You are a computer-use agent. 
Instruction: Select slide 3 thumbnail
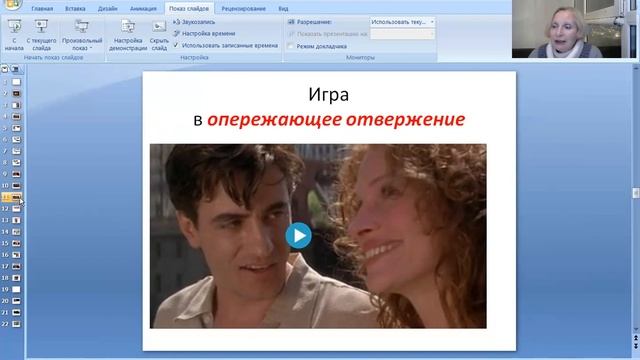click(16, 105)
